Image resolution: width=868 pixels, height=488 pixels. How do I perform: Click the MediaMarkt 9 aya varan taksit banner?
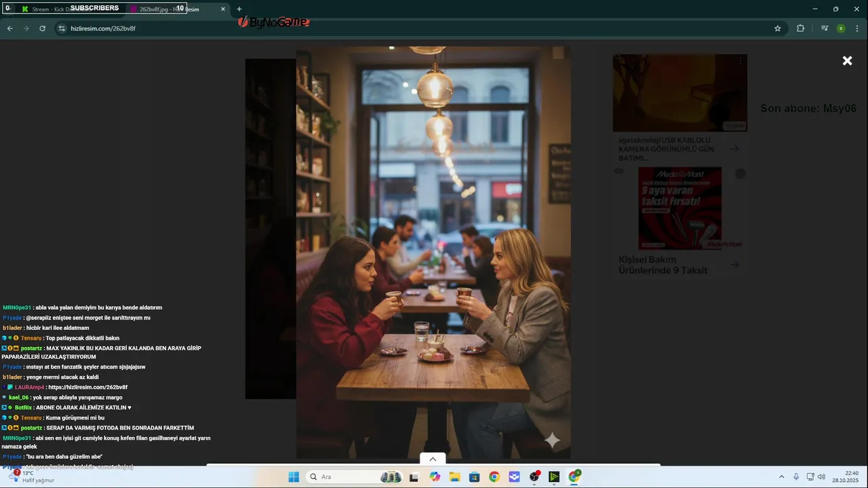coord(679,209)
